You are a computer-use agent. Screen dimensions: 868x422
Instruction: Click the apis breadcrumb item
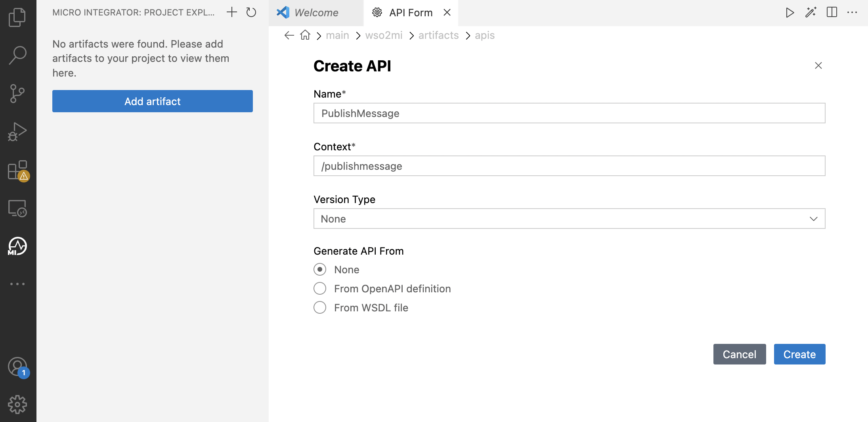[485, 35]
